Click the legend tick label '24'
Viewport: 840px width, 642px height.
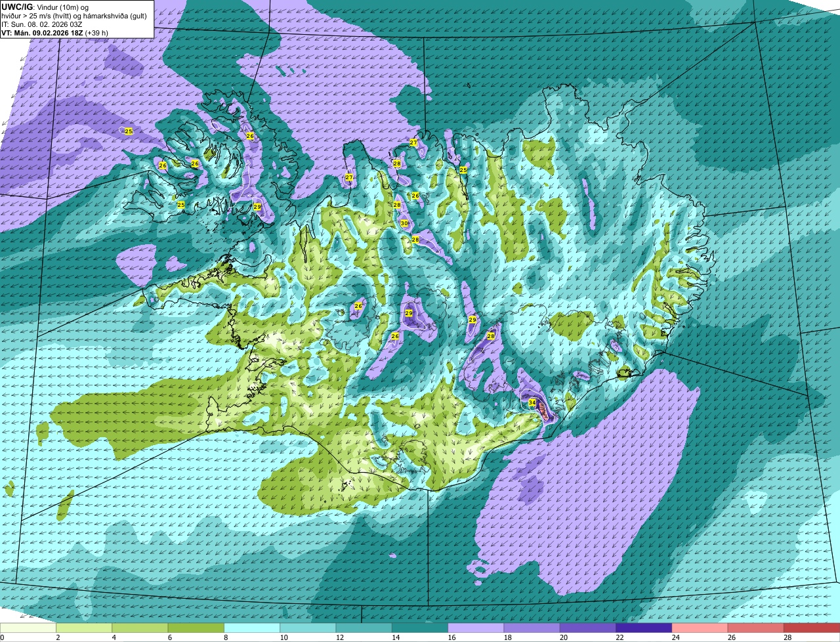pyautogui.click(x=676, y=637)
